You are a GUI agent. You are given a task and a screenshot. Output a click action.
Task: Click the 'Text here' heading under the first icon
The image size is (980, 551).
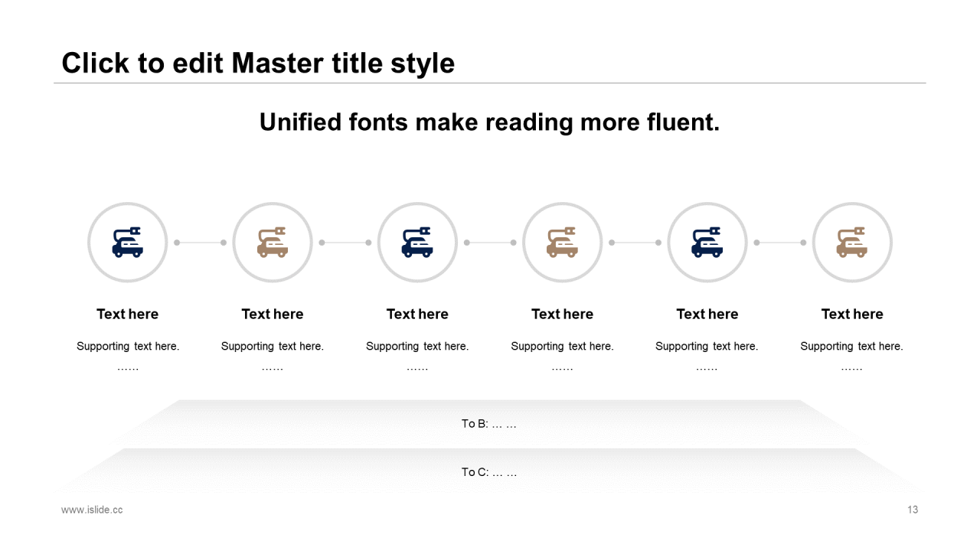click(x=127, y=314)
